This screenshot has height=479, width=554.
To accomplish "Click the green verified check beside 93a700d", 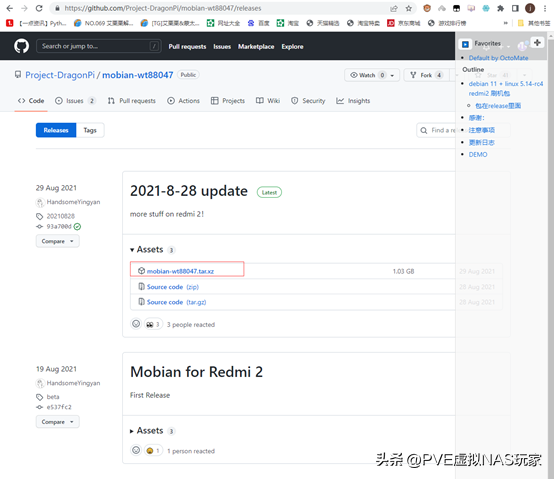I will tap(77, 226).
